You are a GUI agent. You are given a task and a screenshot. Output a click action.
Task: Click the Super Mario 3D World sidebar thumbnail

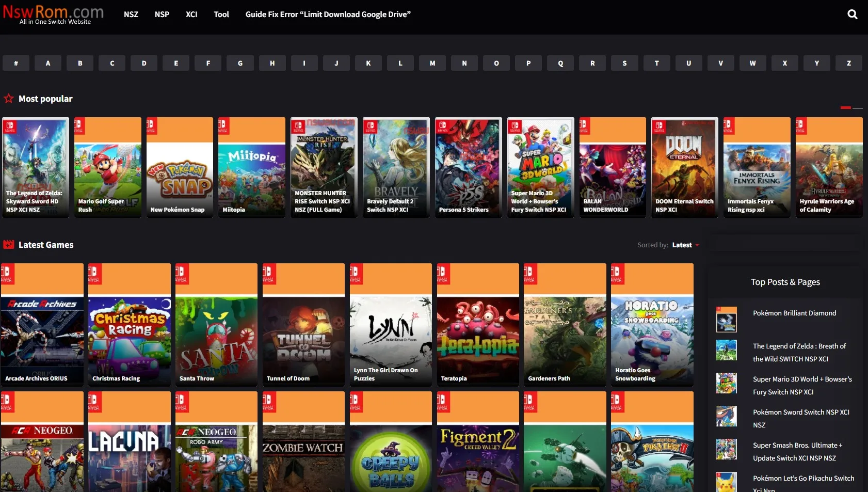pyautogui.click(x=727, y=383)
